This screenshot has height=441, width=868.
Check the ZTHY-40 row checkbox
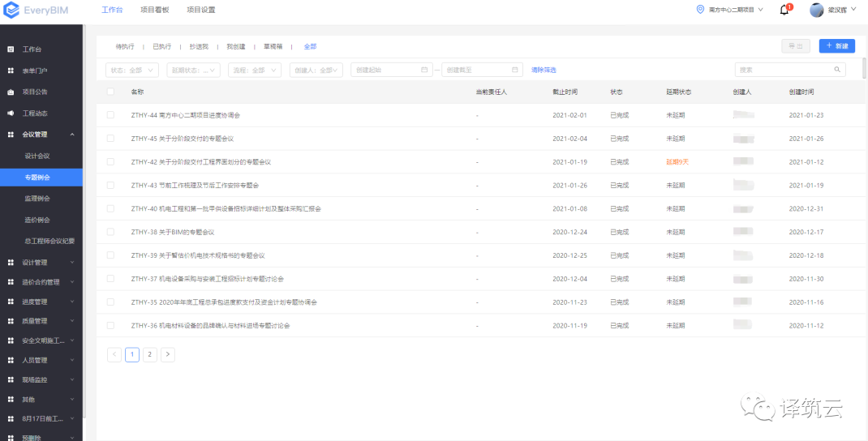click(110, 208)
